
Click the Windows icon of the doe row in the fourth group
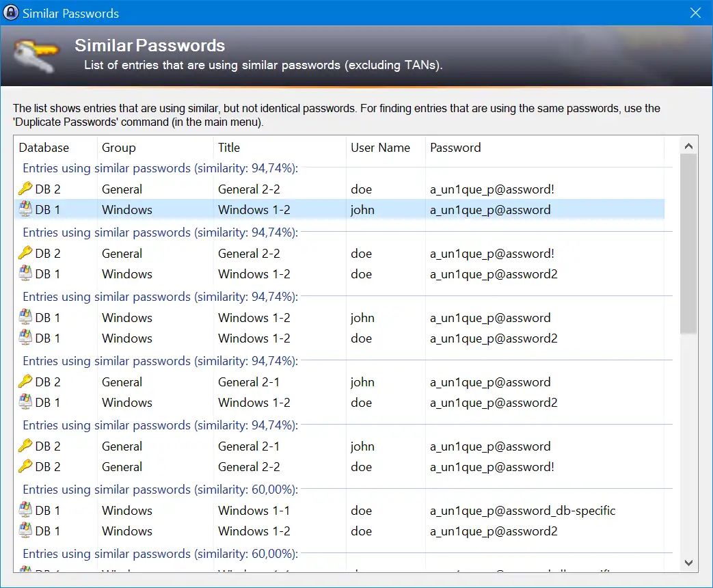click(25, 402)
